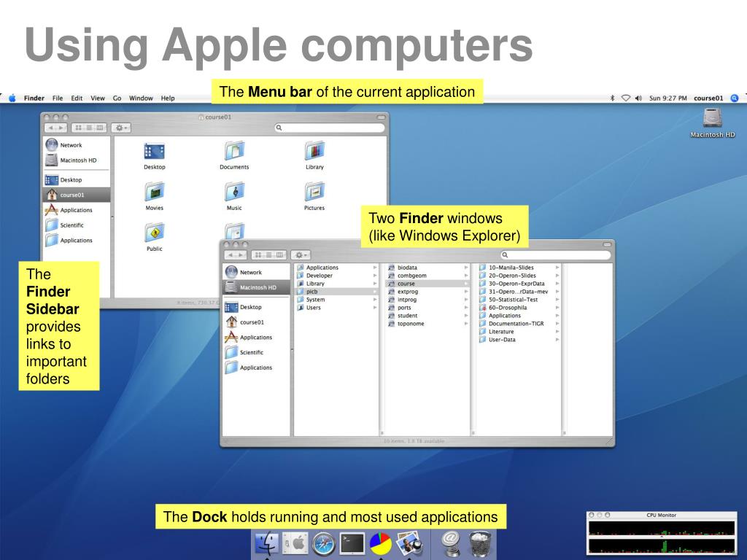This screenshot has height=560, width=747.
Task: Switch course01 window to column view
Action: click(99, 128)
